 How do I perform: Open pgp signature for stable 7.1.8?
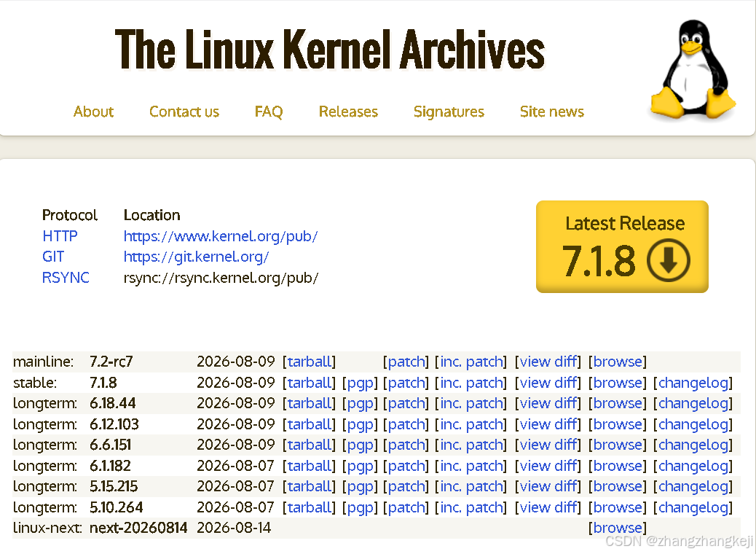[x=360, y=383]
